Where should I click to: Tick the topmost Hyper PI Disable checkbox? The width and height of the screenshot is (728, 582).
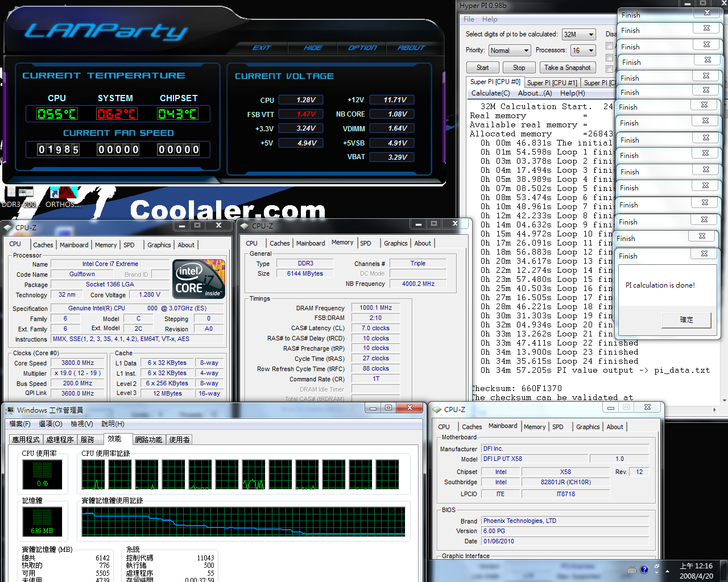609,46
